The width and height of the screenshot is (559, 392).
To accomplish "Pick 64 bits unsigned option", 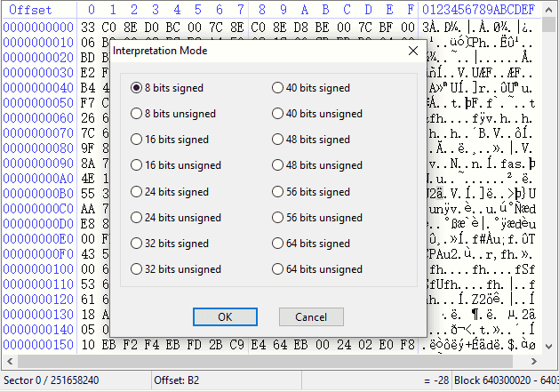I will [277, 269].
